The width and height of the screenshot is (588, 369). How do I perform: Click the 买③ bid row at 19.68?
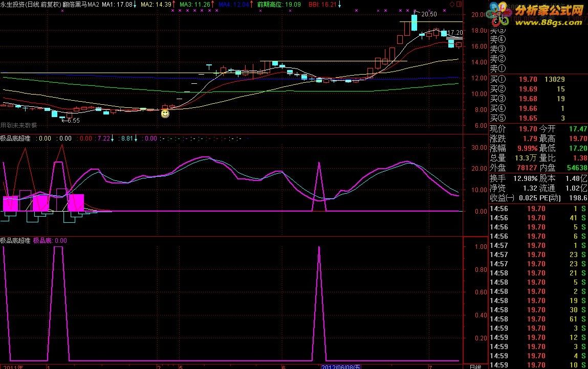point(538,99)
